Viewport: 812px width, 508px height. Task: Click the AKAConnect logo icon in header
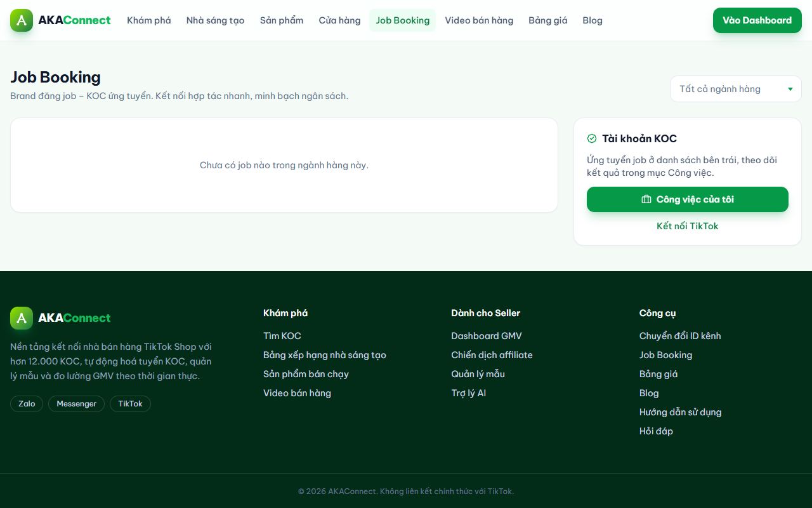pos(22,20)
